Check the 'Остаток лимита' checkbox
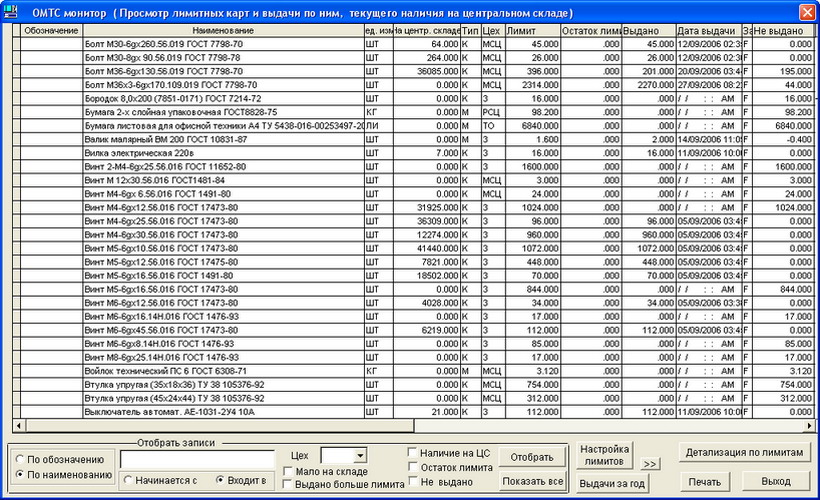820x500 pixels. 413,467
